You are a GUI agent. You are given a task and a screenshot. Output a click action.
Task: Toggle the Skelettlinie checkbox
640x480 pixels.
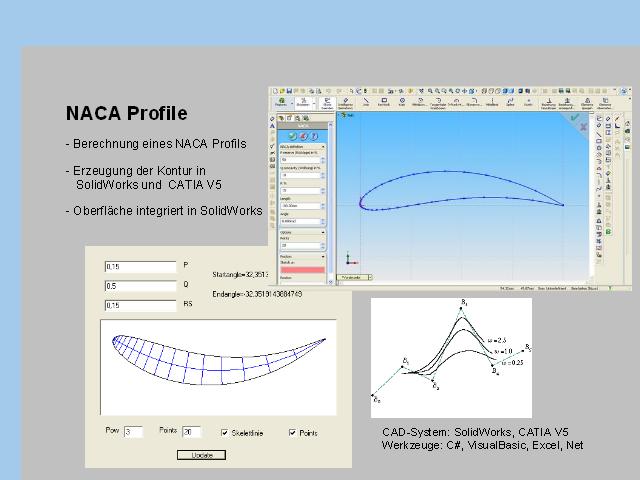click(224, 433)
